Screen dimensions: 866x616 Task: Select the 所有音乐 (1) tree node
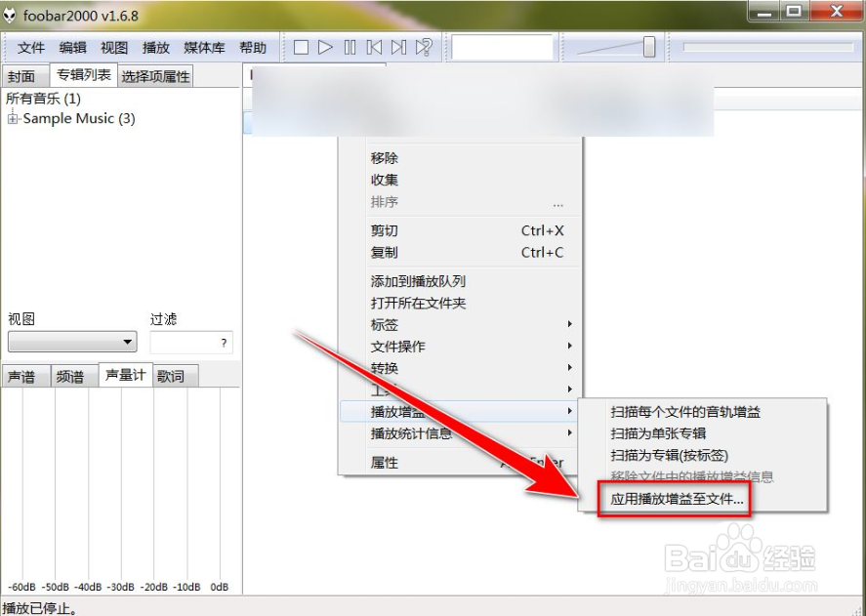[44, 99]
